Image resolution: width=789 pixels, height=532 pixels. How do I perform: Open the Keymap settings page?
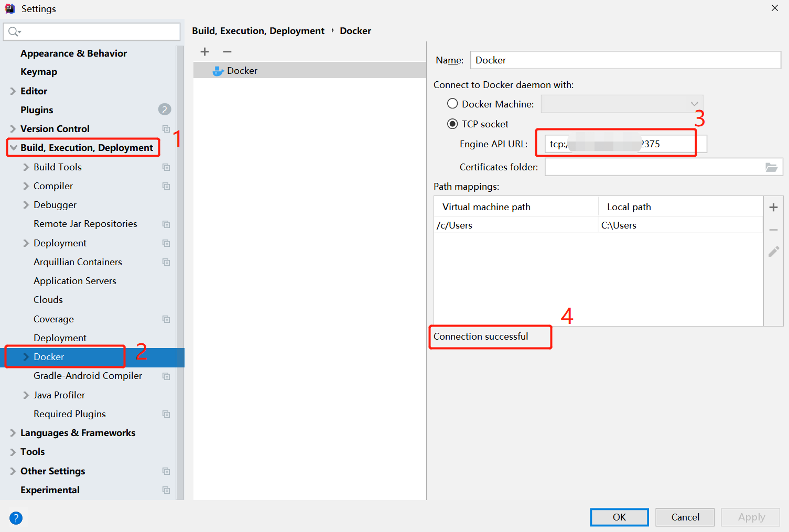click(39, 72)
